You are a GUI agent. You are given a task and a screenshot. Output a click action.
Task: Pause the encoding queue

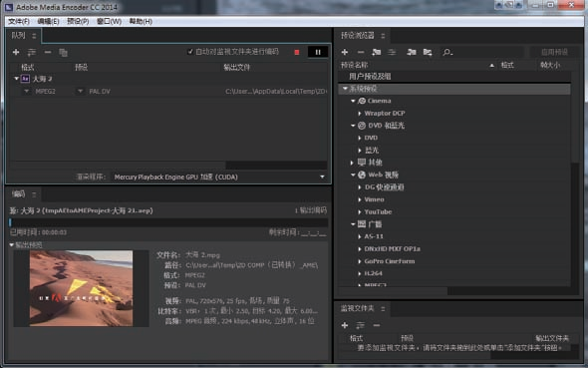[x=318, y=52]
